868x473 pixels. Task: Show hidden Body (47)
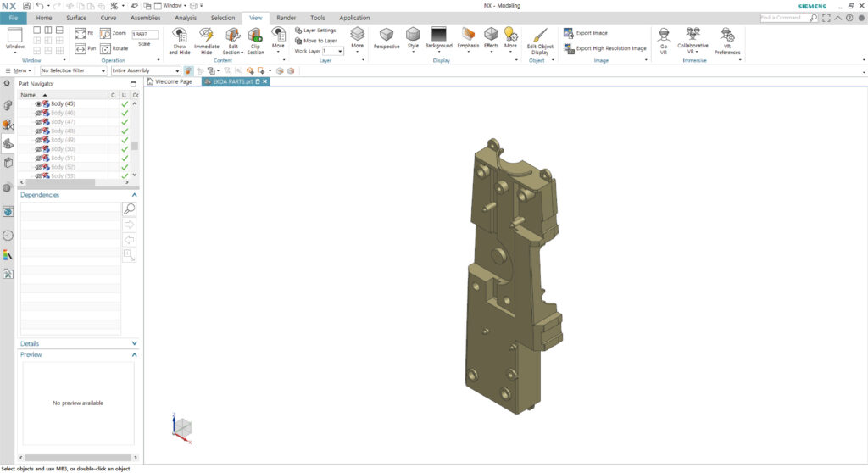(x=39, y=122)
